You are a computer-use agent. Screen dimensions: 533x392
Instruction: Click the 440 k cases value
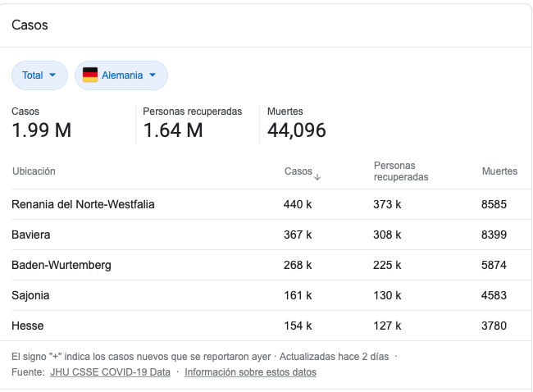[298, 204]
